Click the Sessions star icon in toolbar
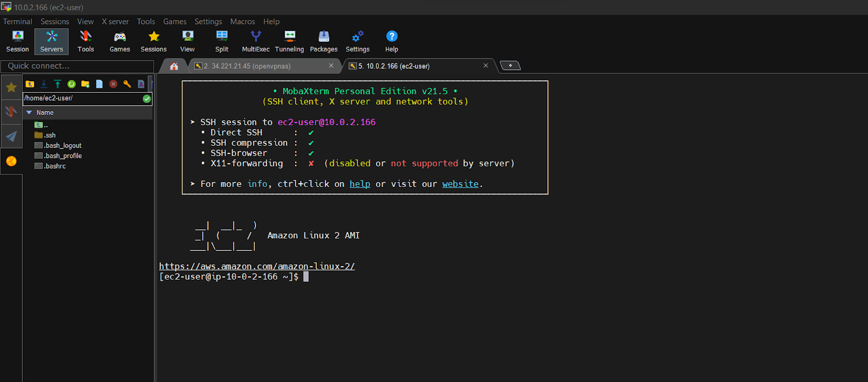The height and width of the screenshot is (382, 868). [154, 42]
